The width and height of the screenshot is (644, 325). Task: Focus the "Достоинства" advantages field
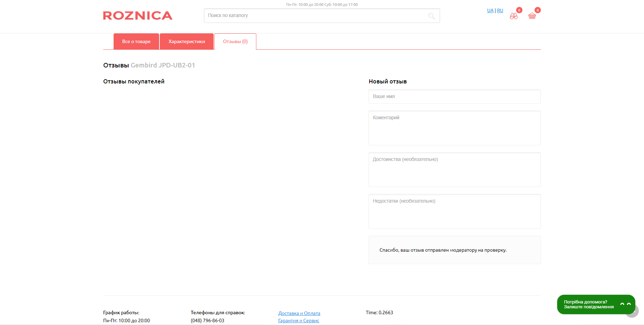[454, 170]
